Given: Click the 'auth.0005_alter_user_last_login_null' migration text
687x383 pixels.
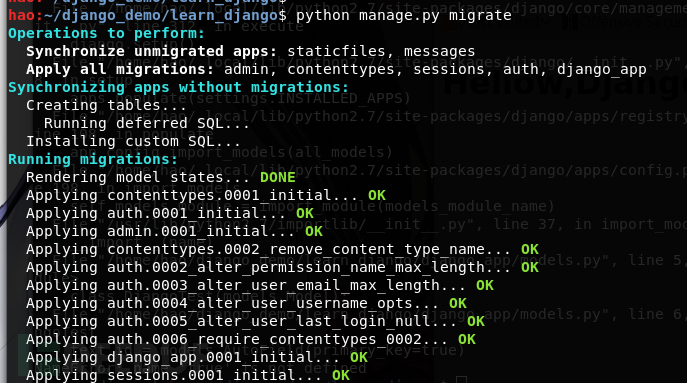Looking at the screenshot, I should [282, 321].
